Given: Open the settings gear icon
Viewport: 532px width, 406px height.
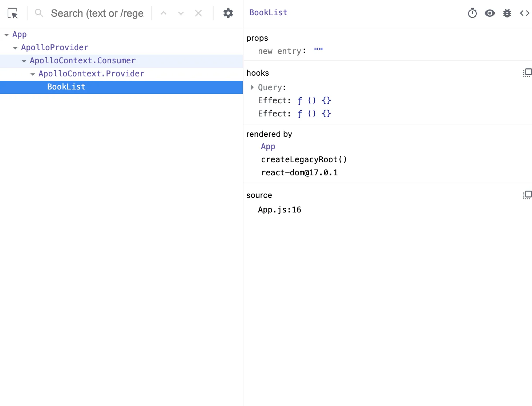Looking at the screenshot, I should [228, 13].
